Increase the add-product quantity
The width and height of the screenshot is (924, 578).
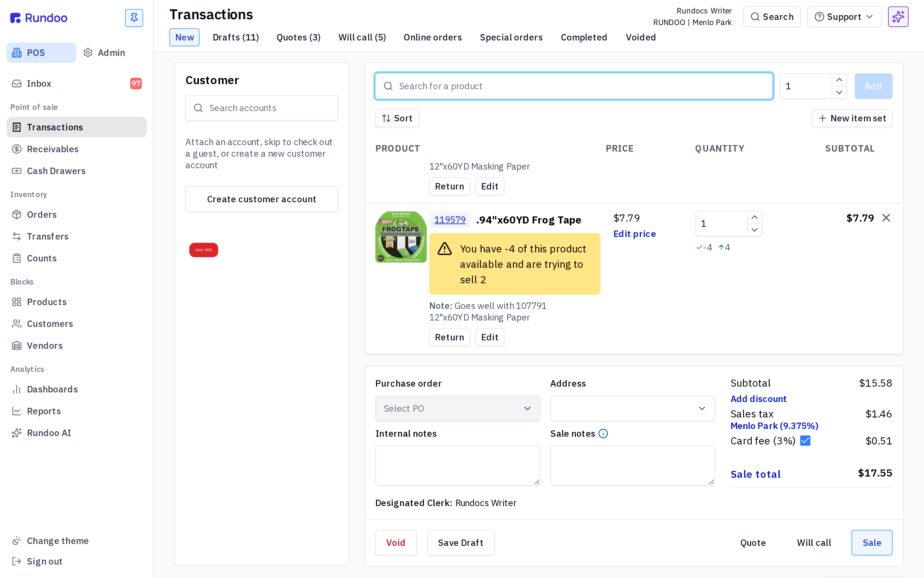click(x=839, y=80)
